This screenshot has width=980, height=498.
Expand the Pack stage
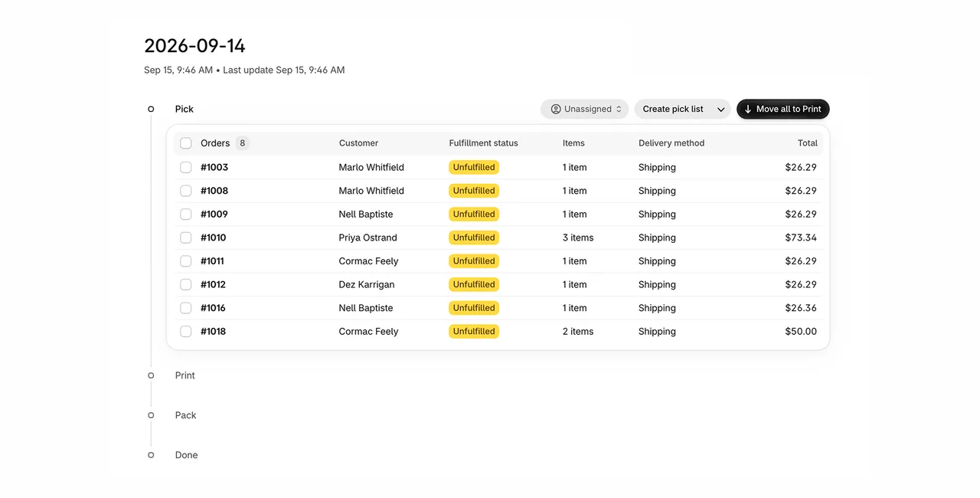pyautogui.click(x=186, y=415)
